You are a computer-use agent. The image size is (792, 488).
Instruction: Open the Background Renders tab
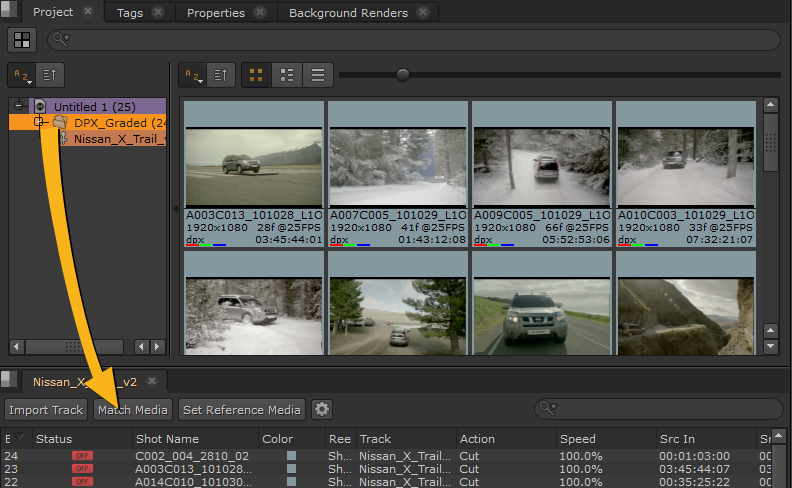point(348,13)
